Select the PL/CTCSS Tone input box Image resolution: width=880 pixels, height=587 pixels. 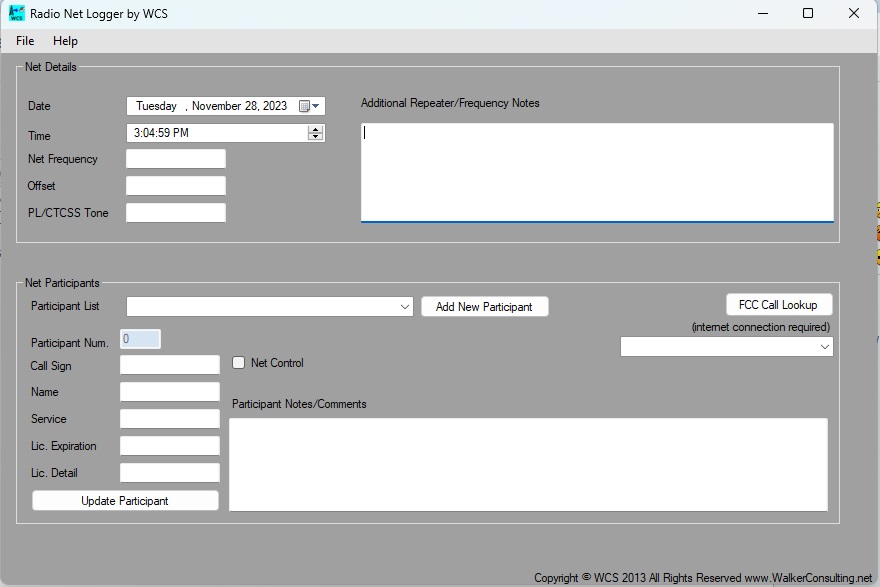176,213
